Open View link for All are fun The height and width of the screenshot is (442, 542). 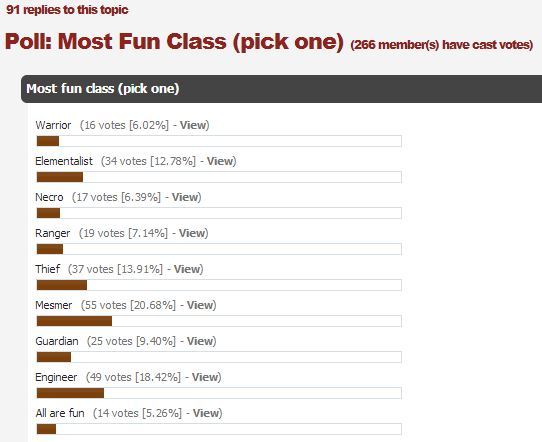(x=206, y=413)
